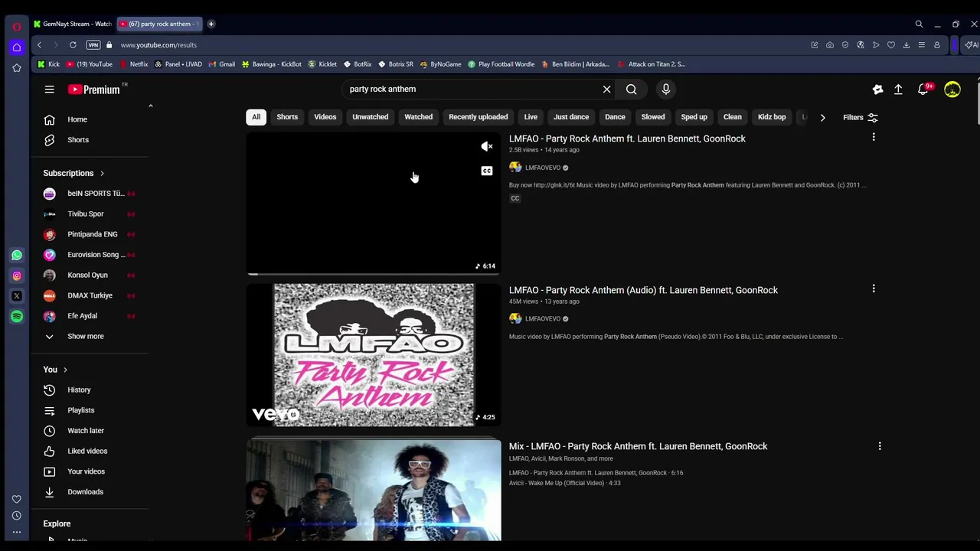
Task: Toggle the VPN badge in address bar
Action: point(93,45)
